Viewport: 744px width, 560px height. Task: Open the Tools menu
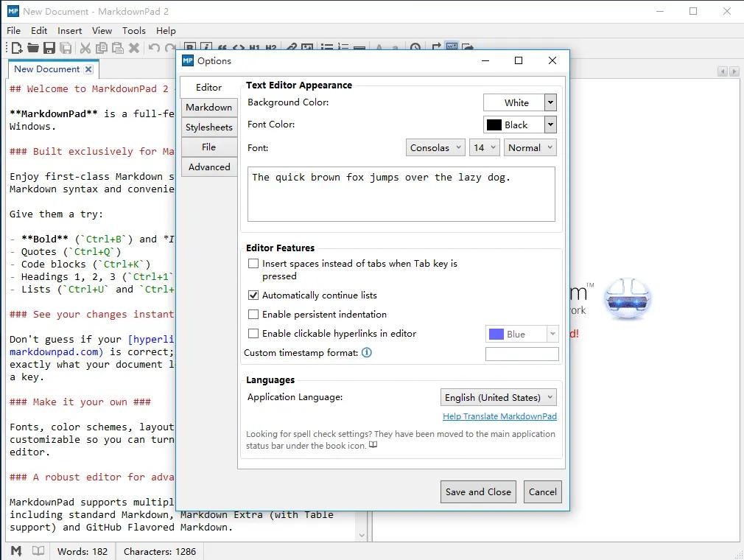(133, 31)
